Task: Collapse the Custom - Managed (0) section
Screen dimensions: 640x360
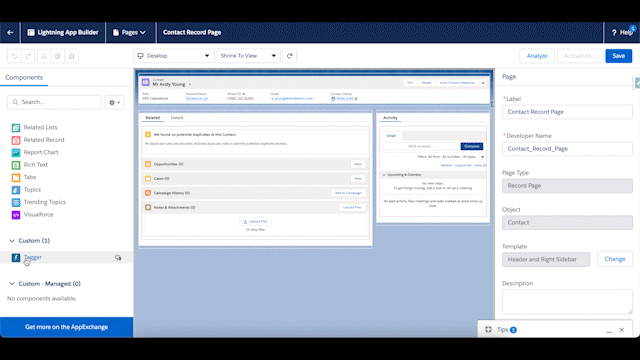Action: [x=12, y=284]
